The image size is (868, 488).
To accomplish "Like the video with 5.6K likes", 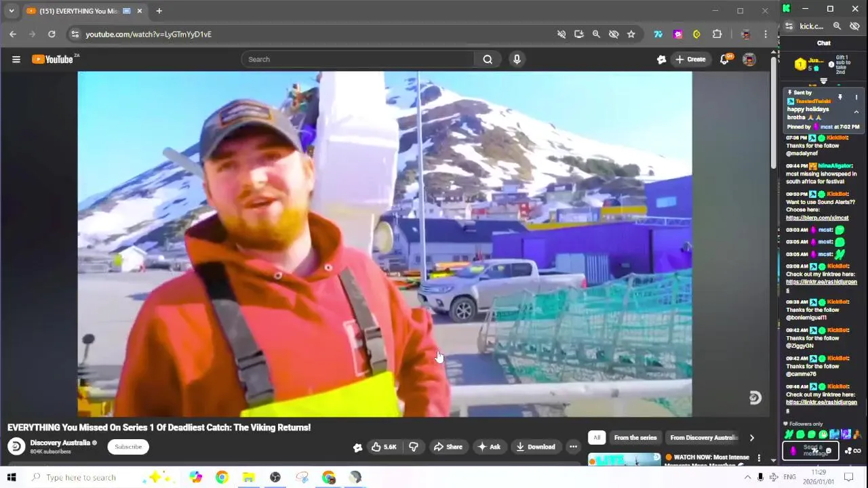I will pyautogui.click(x=383, y=447).
